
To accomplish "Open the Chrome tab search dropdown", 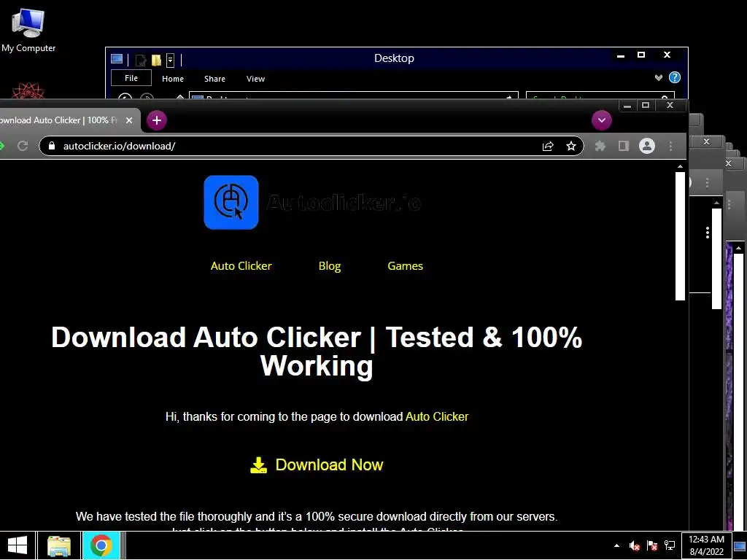I will (602, 120).
